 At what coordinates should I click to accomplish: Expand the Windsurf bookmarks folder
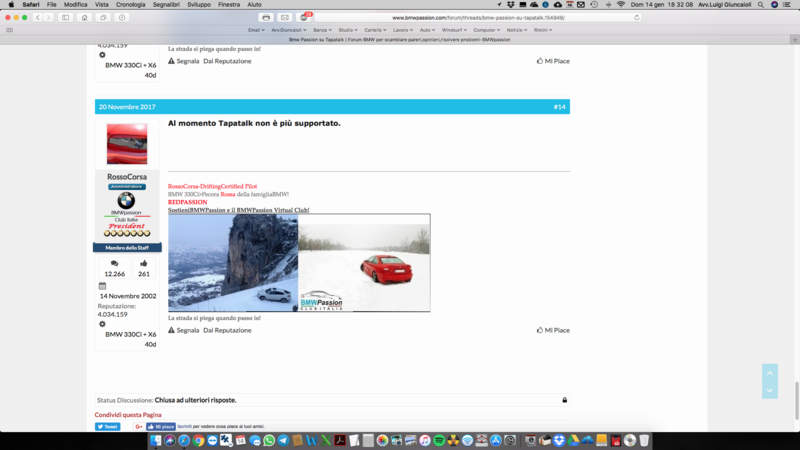454,30
